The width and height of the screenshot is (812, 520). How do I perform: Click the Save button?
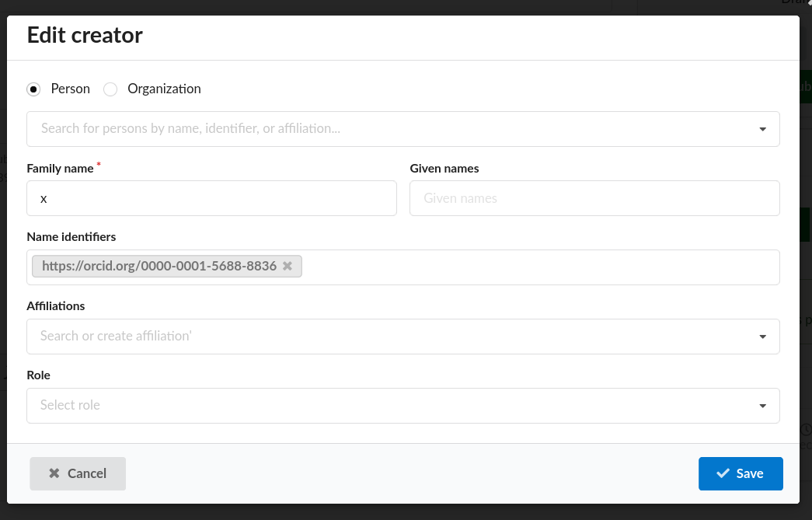[x=741, y=473]
